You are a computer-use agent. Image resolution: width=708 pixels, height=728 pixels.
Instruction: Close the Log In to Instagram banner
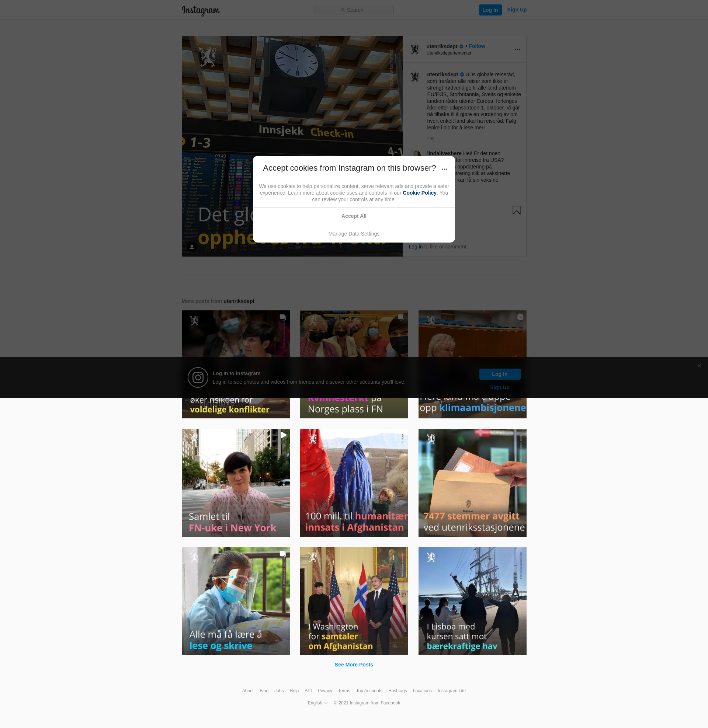tap(699, 366)
